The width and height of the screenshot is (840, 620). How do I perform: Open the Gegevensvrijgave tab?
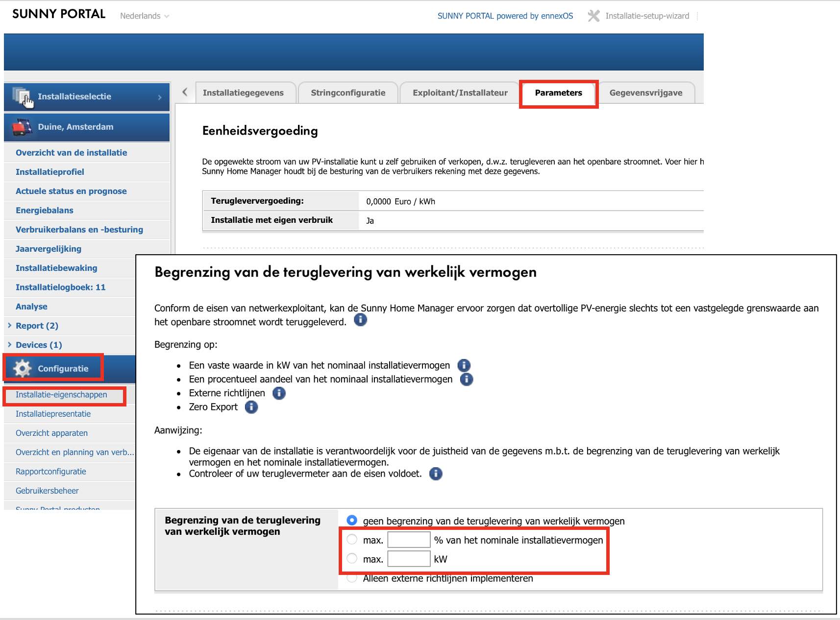(645, 93)
